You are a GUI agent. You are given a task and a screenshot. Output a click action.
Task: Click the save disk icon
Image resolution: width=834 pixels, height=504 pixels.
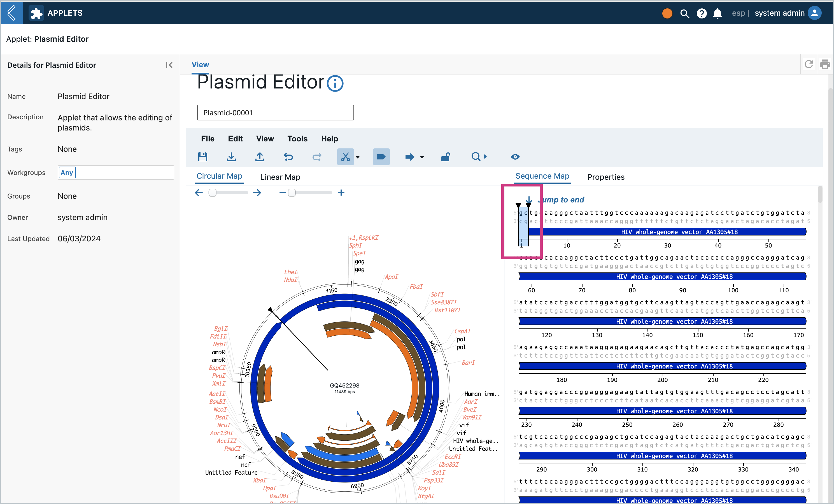click(x=202, y=157)
